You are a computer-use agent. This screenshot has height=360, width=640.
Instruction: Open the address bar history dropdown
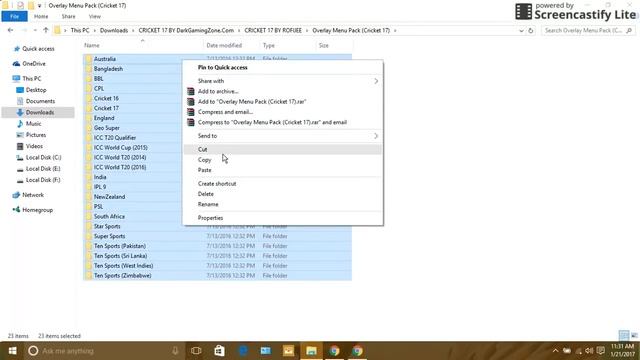tap(521, 31)
